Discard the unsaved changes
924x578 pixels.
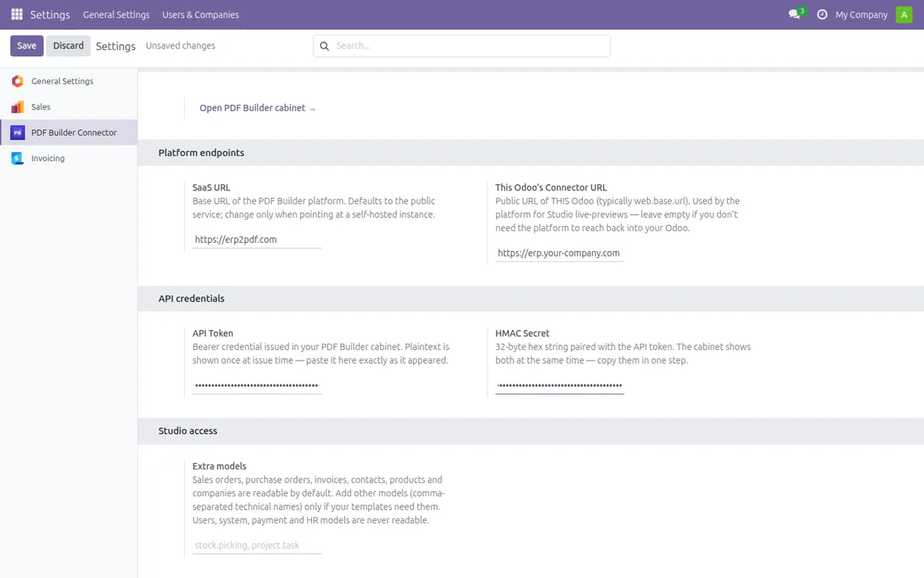coord(69,45)
